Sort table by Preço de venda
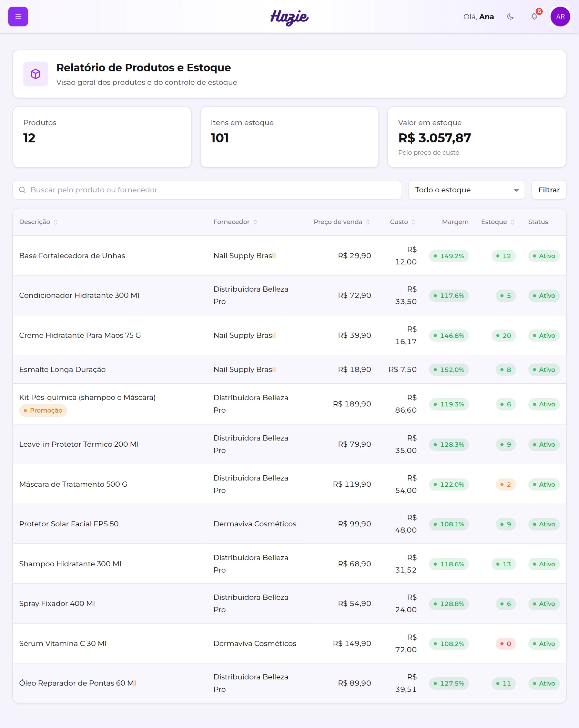 click(x=342, y=222)
